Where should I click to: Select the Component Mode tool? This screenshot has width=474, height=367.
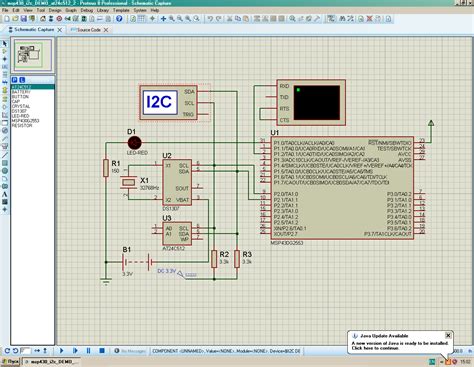click(5, 51)
